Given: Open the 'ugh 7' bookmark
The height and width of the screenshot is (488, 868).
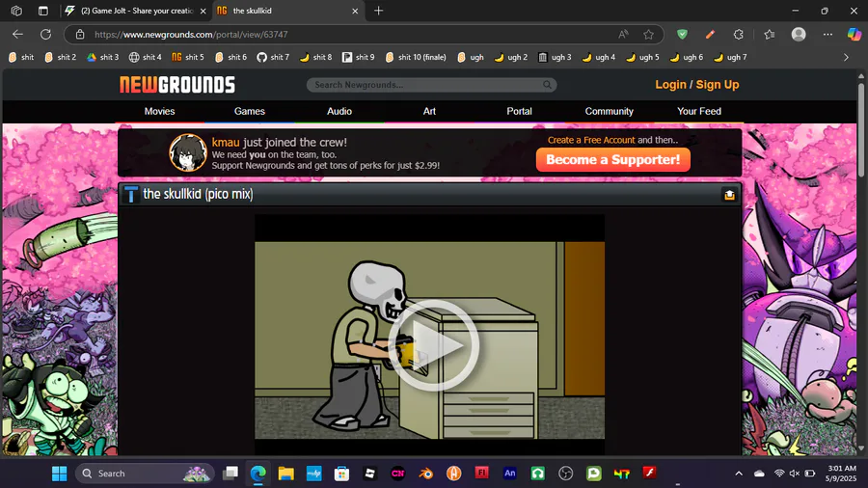Looking at the screenshot, I should [730, 57].
